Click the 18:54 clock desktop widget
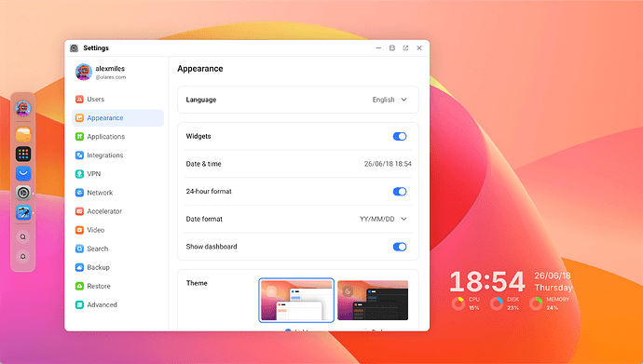643x364 pixels. click(487, 282)
